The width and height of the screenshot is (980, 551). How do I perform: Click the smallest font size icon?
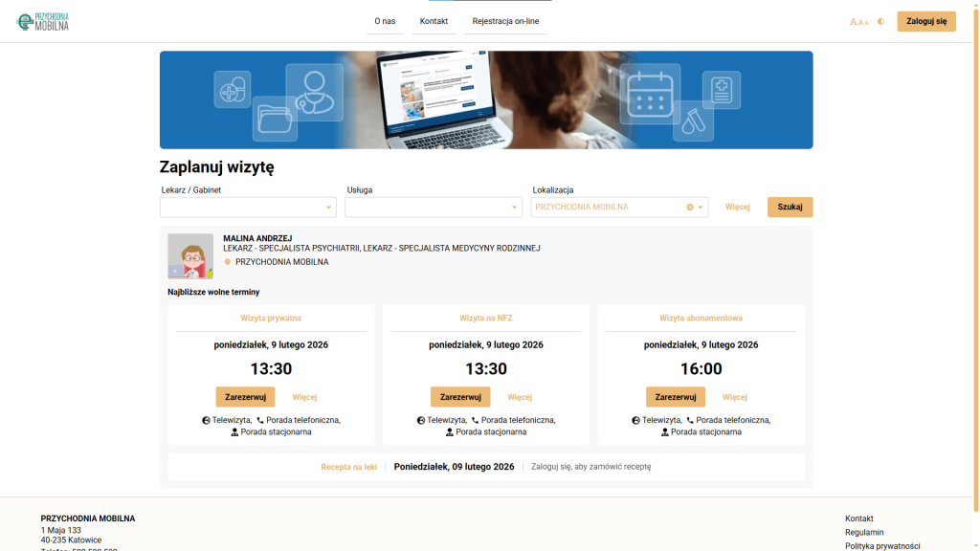[866, 22]
